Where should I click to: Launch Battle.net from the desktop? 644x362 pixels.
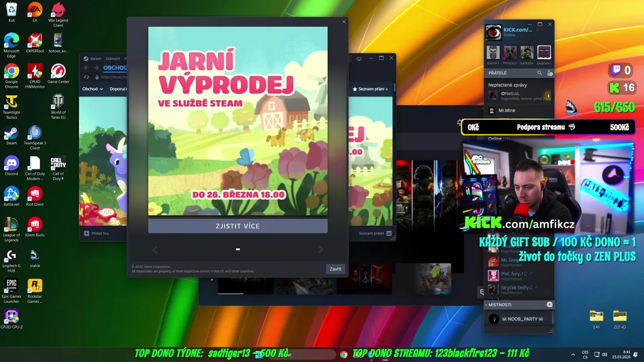click(11, 197)
